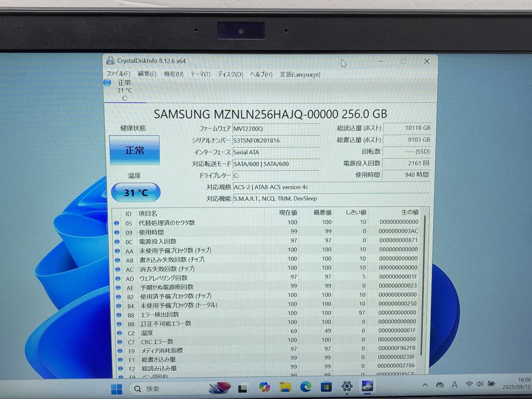
Task: Click the 正常 health status button
Action: click(x=134, y=150)
